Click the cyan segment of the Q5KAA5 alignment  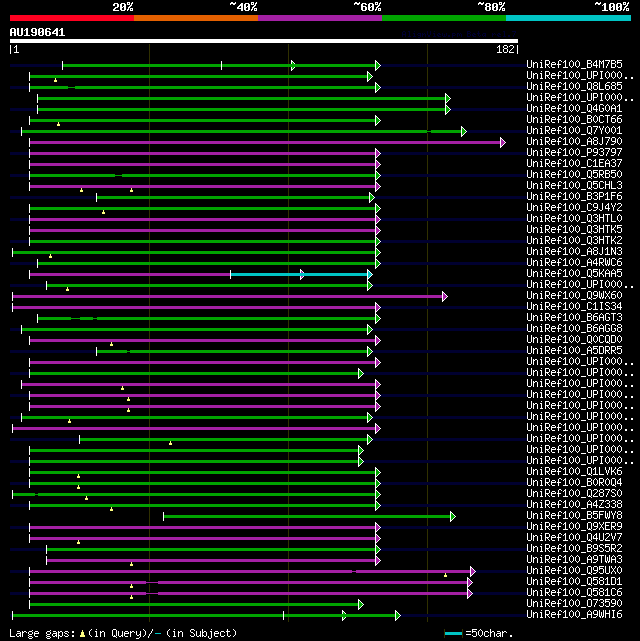[x=300, y=274]
